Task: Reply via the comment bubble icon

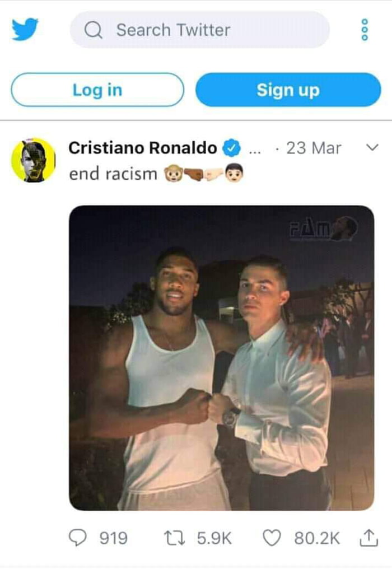Action: coord(78,538)
